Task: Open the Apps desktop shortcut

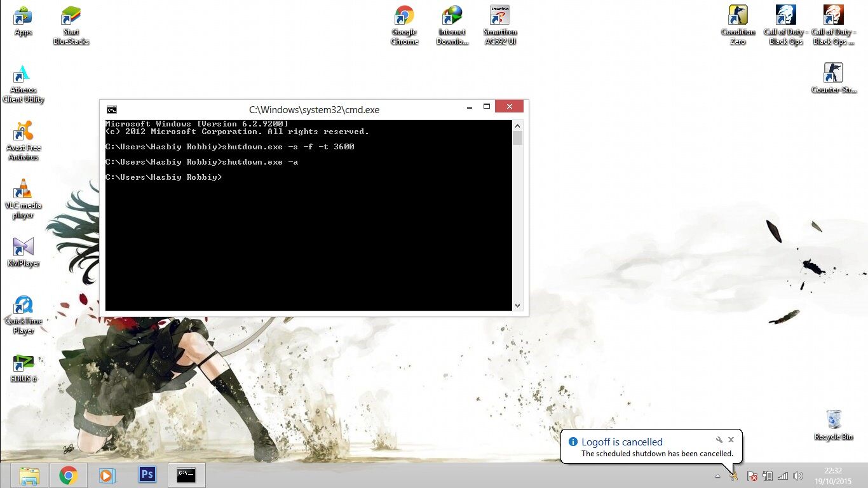Action: [23, 21]
